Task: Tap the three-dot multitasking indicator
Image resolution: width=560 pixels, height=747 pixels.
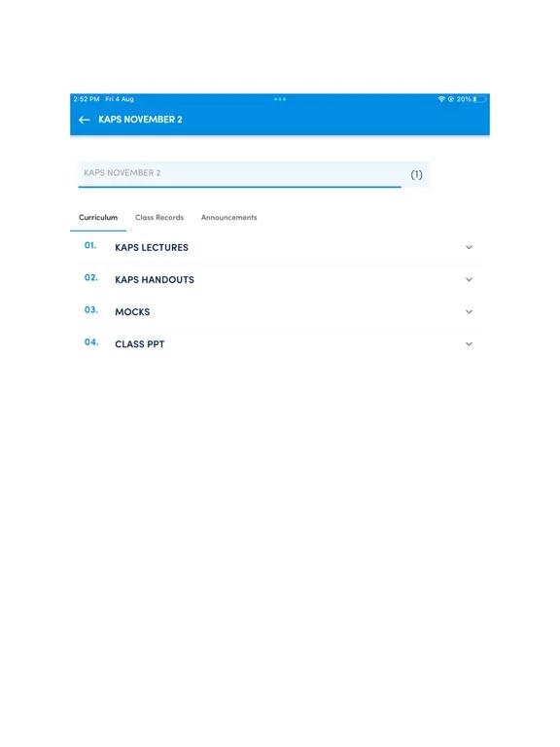Action: point(280,99)
